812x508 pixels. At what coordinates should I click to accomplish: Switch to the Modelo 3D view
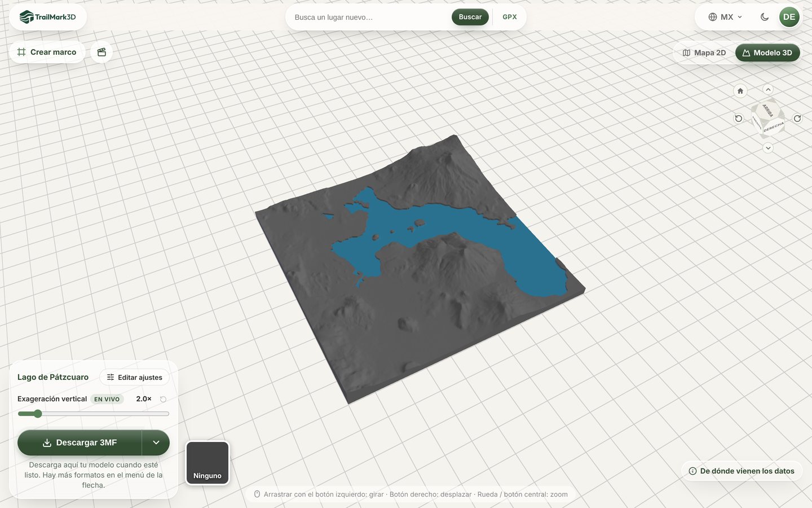tap(767, 52)
